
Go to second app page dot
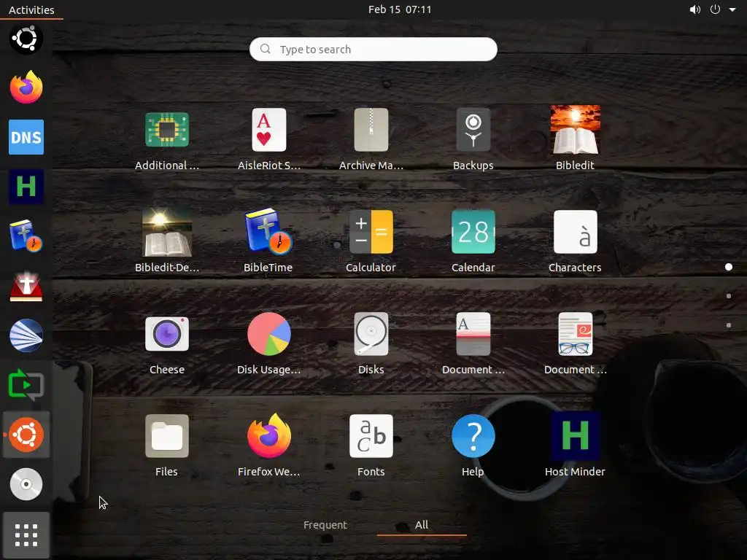click(x=729, y=296)
